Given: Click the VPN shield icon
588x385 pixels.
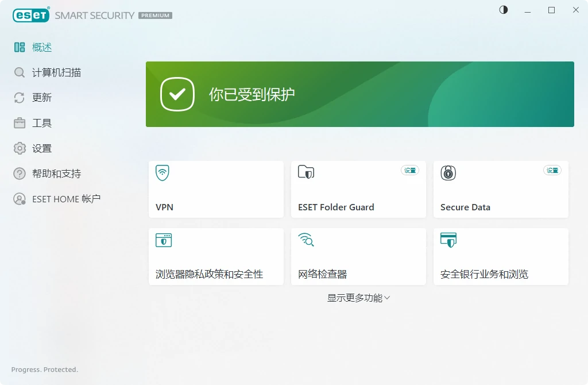Looking at the screenshot, I should [164, 172].
